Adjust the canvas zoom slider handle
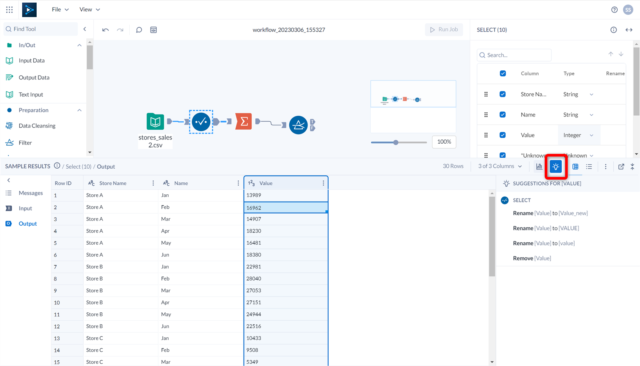Viewport: 640px width, 366px height. [x=396, y=142]
